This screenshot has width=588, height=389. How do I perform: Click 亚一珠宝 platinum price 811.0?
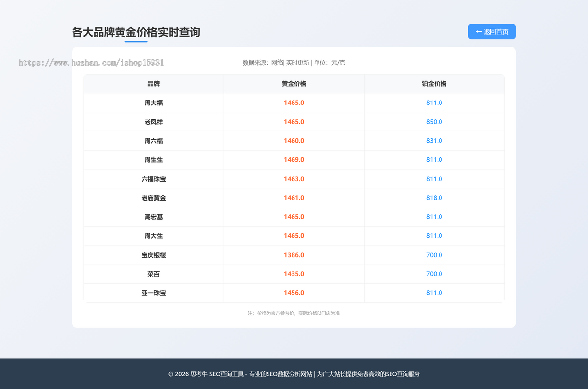[434, 293]
